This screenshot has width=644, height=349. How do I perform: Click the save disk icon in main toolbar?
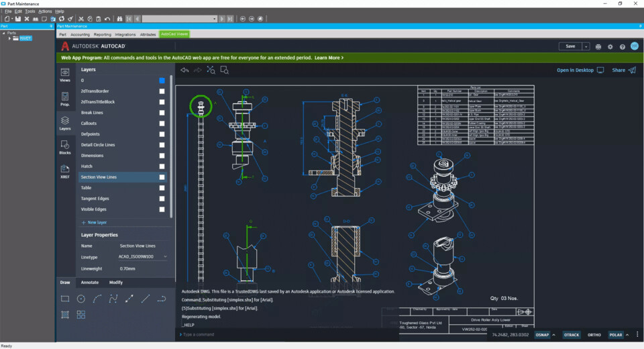point(18,19)
